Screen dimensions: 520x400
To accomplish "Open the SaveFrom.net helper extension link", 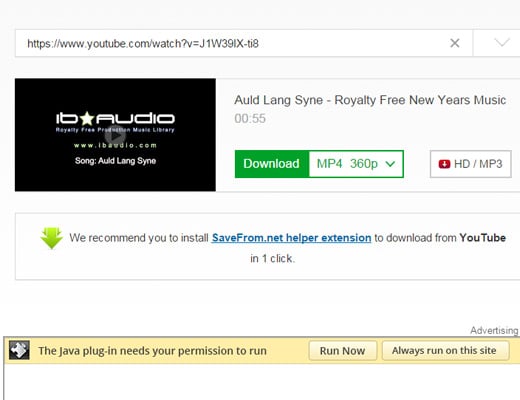I will [291, 238].
